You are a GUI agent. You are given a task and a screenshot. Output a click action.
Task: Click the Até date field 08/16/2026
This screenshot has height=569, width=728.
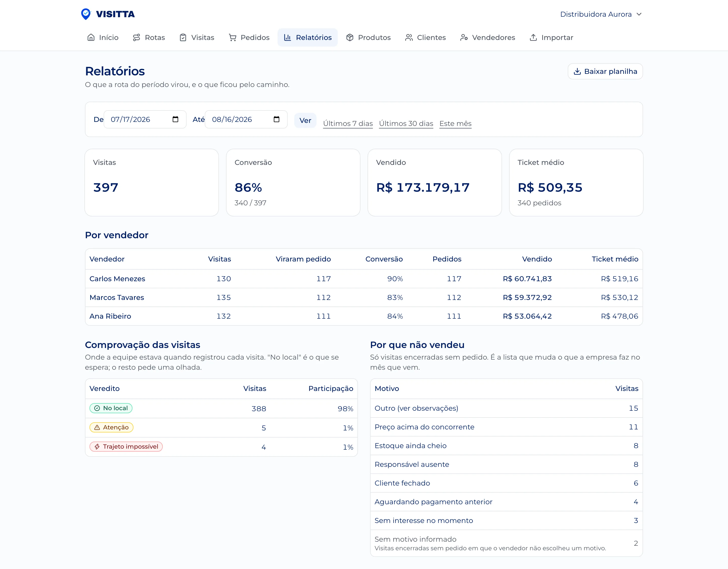click(x=246, y=119)
